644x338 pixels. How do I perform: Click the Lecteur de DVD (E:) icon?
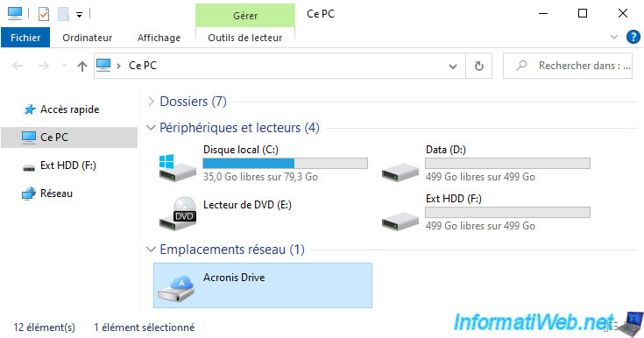(177, 214)
